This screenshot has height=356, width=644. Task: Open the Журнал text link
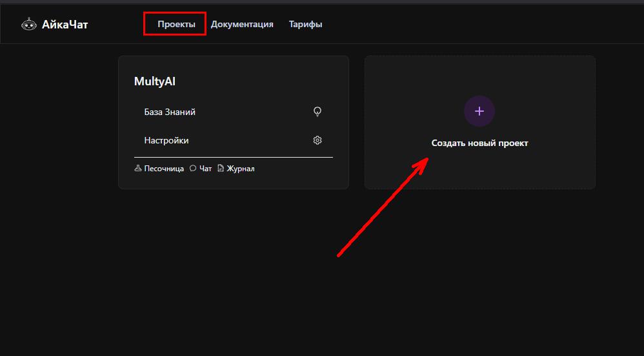tap(240, 169)
